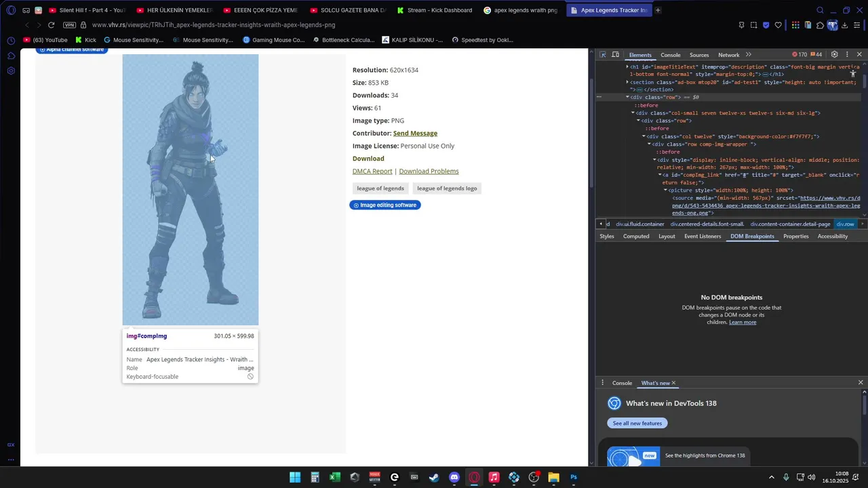The width and height of the screenshot is (868, 488).
Task: Click the league of legends logo tag
Action: pos(447,188)
